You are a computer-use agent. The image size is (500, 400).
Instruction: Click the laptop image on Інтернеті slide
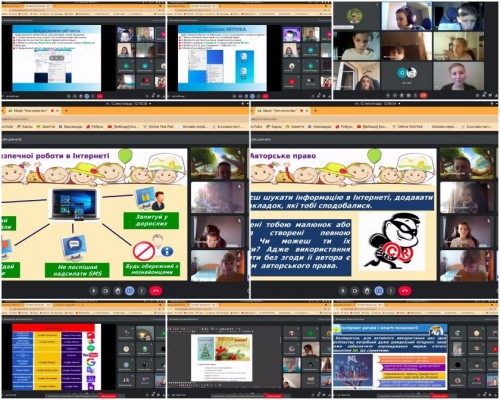coord(74,204)
